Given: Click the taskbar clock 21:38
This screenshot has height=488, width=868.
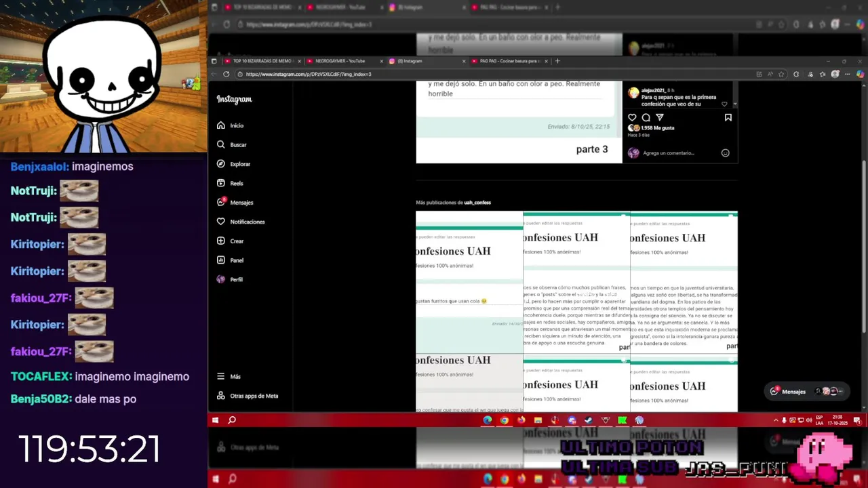Looking at the screenshot, I should [837, 420].
